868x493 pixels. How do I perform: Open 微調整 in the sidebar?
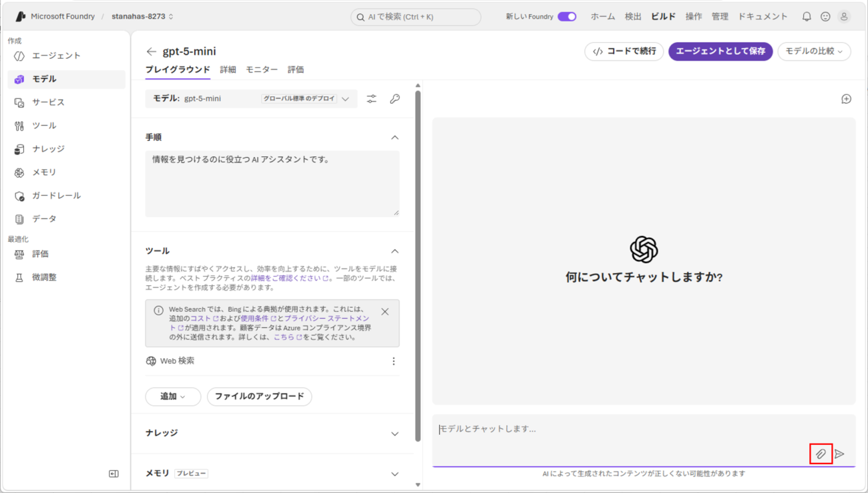[67, 277]
